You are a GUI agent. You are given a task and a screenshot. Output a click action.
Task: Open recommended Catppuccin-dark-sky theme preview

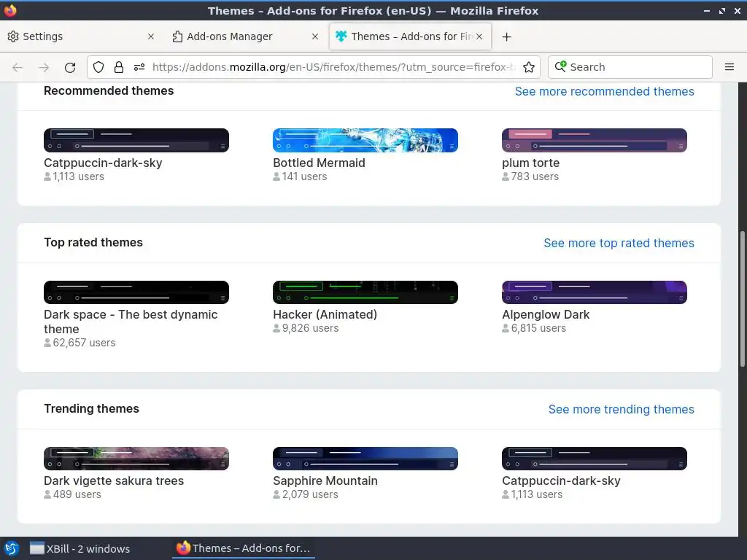136,141
